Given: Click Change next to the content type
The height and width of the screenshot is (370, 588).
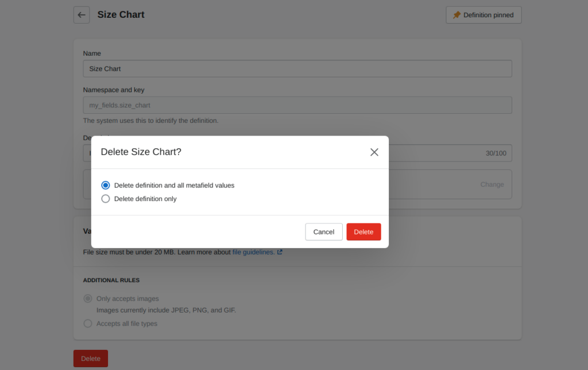Looking at the screenshot, I should (x=492, y=184).
